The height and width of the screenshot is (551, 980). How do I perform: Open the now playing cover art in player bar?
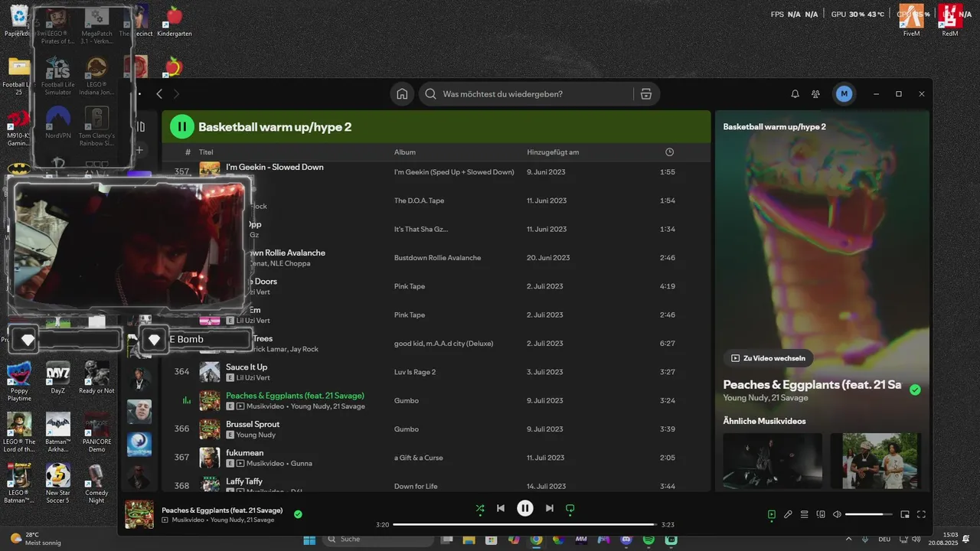coord(139,514)
